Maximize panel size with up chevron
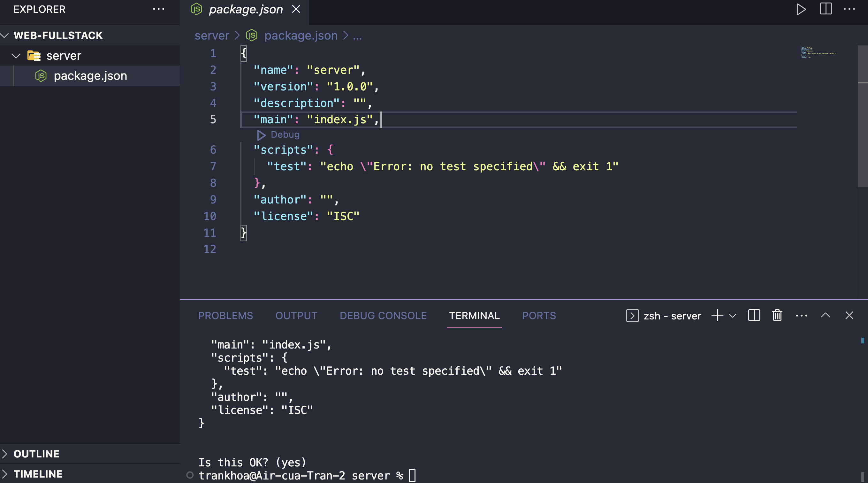868x483 pixels. click(x=825, y=316)
